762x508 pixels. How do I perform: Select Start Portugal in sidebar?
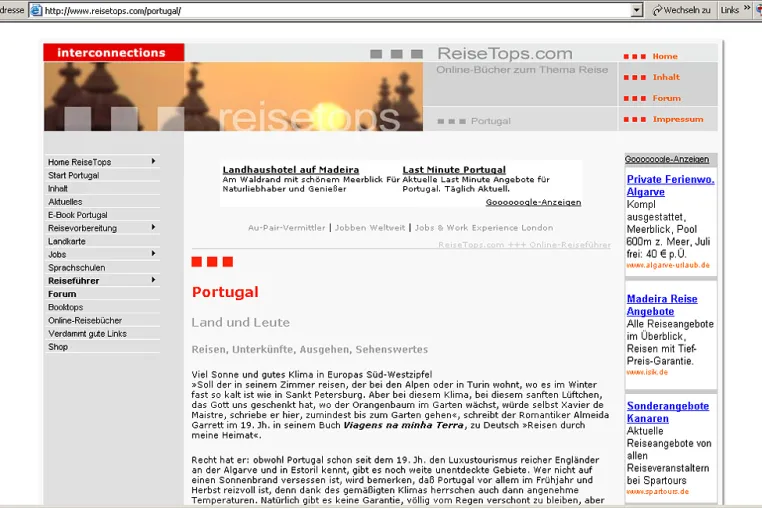click(73, 175)
